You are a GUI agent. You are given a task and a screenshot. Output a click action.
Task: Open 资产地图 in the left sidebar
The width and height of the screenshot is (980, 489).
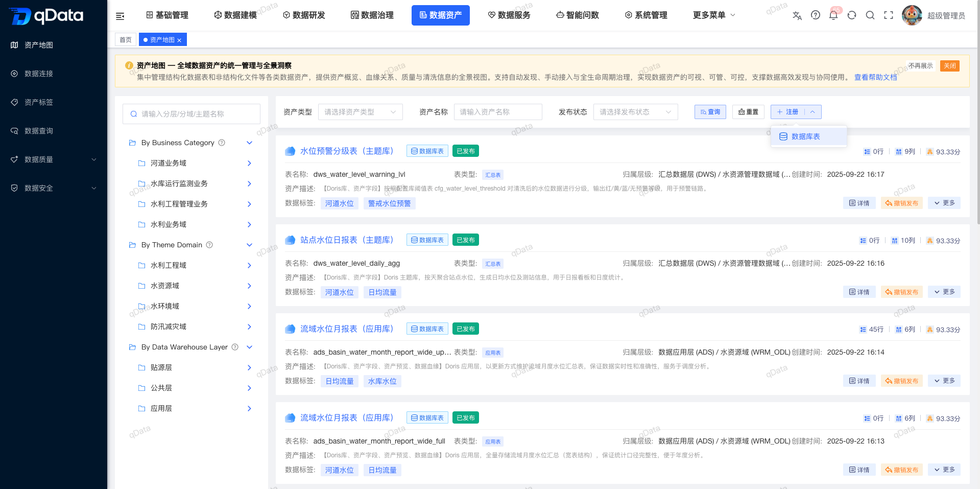click(54, 45)
